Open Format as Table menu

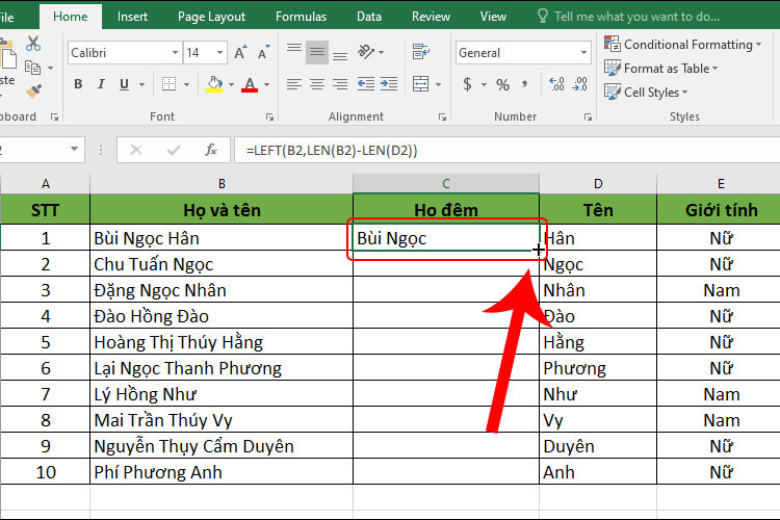point(661,68)
